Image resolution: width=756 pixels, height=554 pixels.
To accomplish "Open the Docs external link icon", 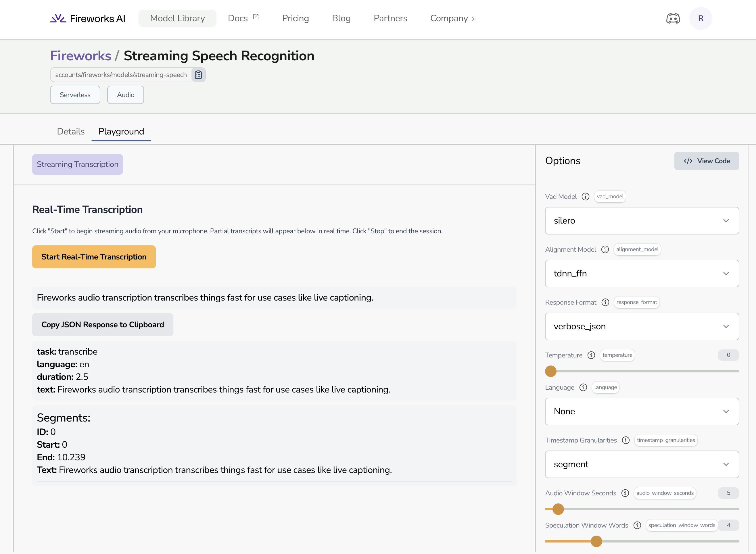I will 256,17.
